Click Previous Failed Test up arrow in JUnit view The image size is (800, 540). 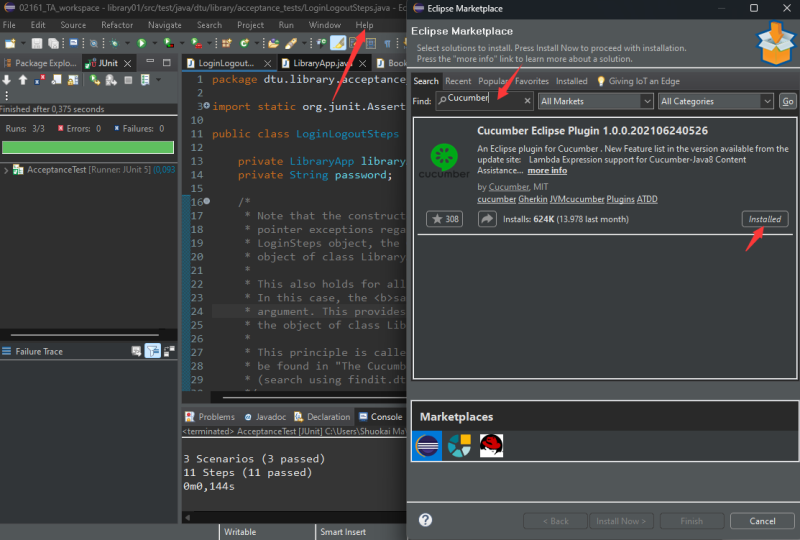(x=23, y=80)
